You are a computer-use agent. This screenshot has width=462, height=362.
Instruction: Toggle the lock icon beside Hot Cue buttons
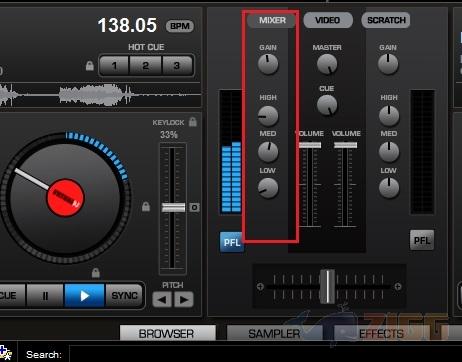tap(89, 65)
